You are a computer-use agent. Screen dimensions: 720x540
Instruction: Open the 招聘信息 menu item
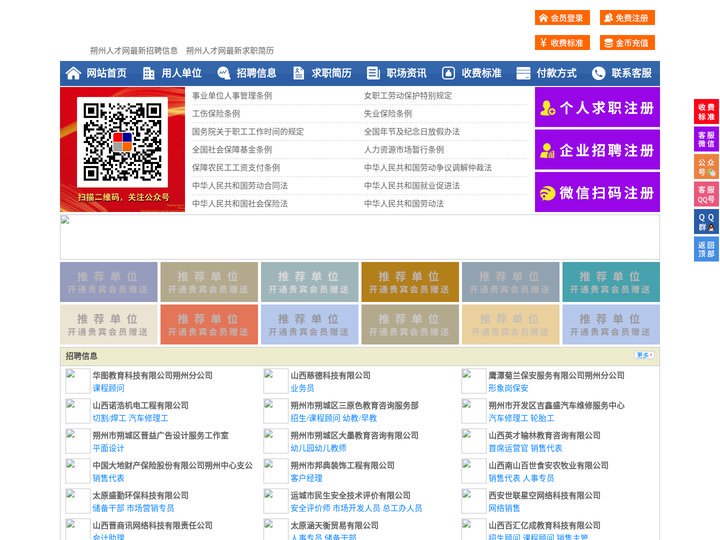[256, 73]
